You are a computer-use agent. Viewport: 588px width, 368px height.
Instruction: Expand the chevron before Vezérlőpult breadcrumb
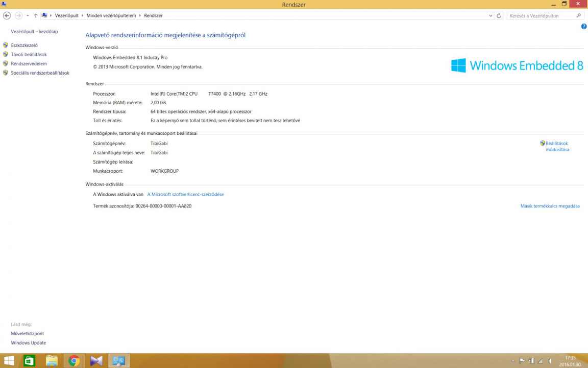coord(51,16)
